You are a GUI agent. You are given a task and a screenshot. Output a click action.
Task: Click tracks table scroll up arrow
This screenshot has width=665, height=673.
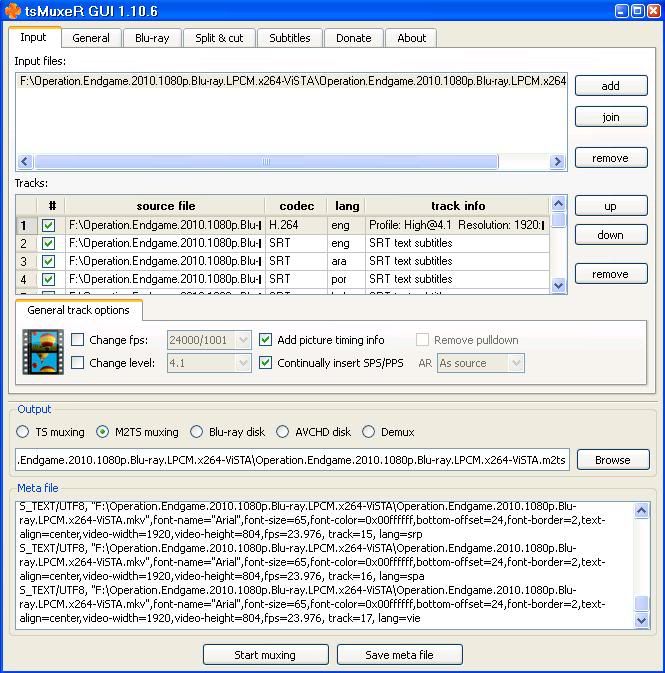(558, 203)
